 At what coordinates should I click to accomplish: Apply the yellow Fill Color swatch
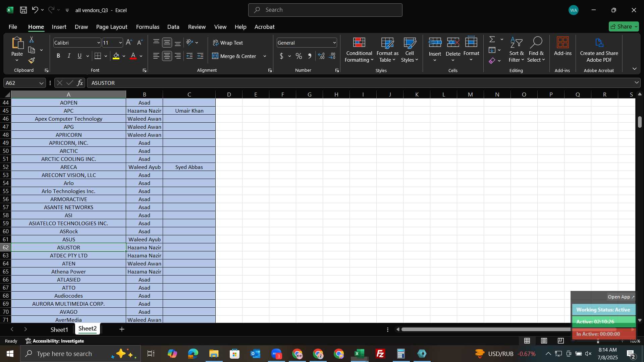tap(116, 56)
